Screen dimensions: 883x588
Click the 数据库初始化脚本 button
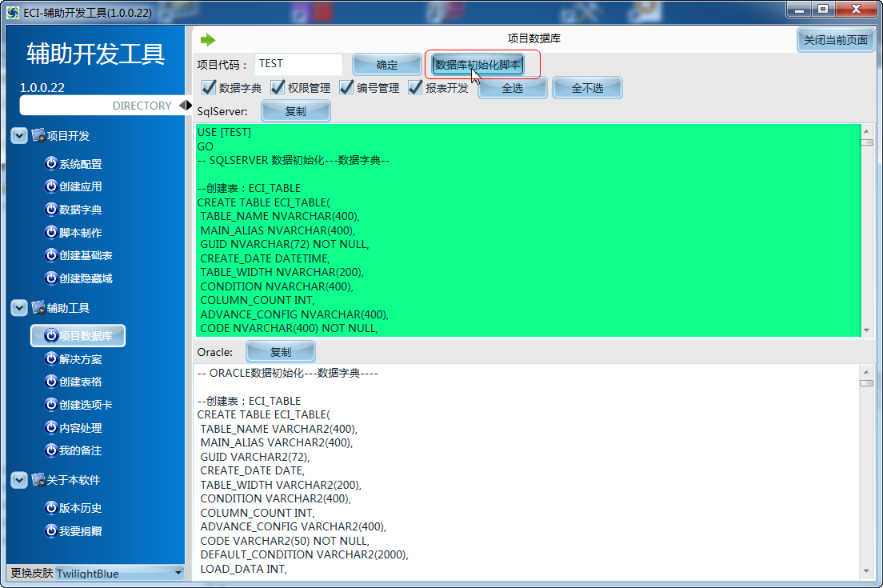pos(477,65)
